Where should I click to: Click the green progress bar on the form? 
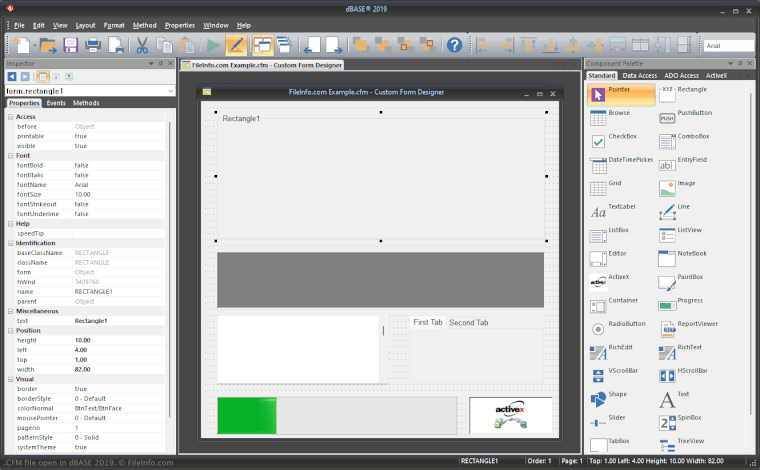coord(247,415)
